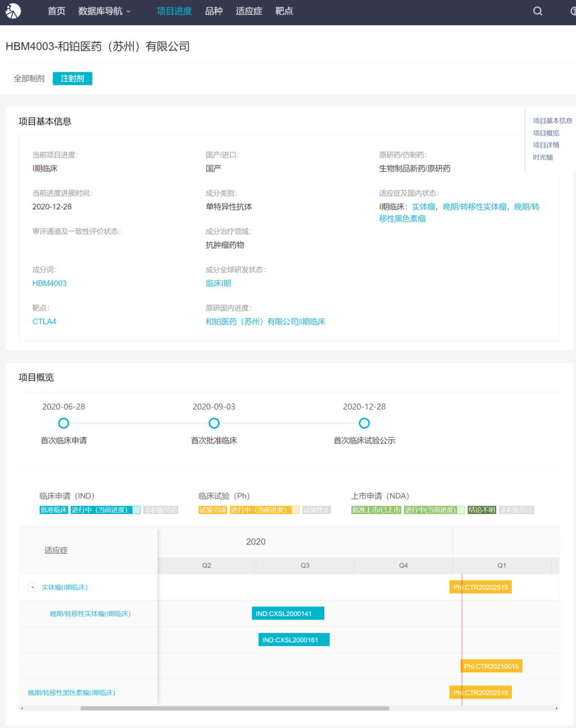Collapse the 实体瘤(I期临床) row toggle
576x728 pixels.
33,587
